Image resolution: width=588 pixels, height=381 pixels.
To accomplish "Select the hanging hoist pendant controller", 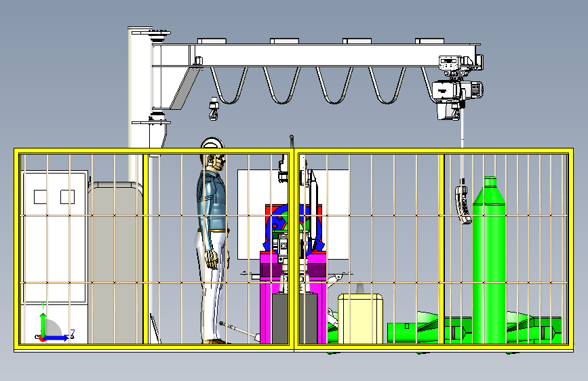I will point(463,203).
